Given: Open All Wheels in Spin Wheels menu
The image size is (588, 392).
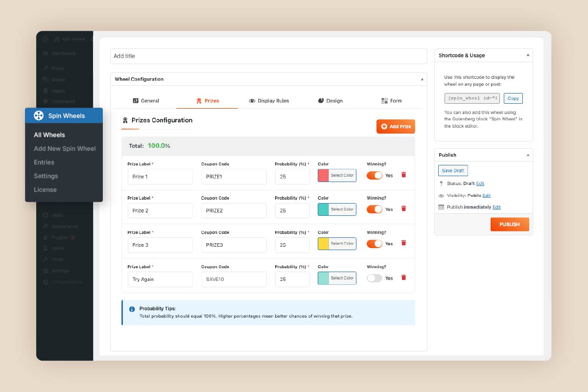Looking at the screenshot, I should tap(49, 135).
